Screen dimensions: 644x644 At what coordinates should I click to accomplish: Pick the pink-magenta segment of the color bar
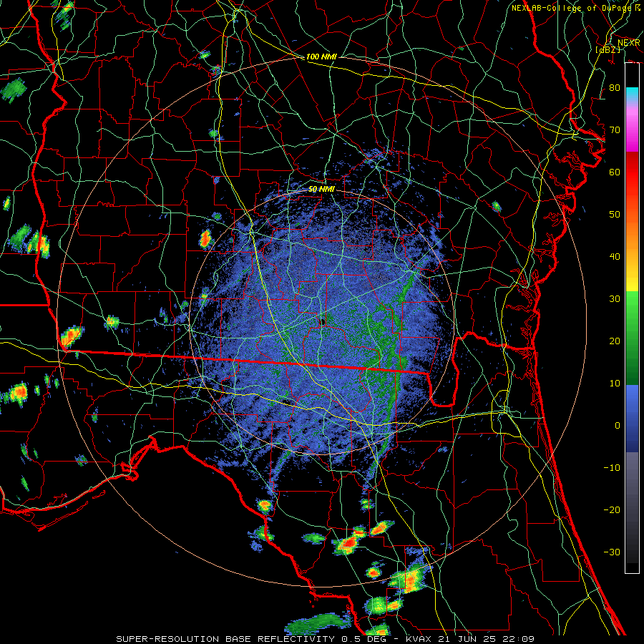coord(632,131)
